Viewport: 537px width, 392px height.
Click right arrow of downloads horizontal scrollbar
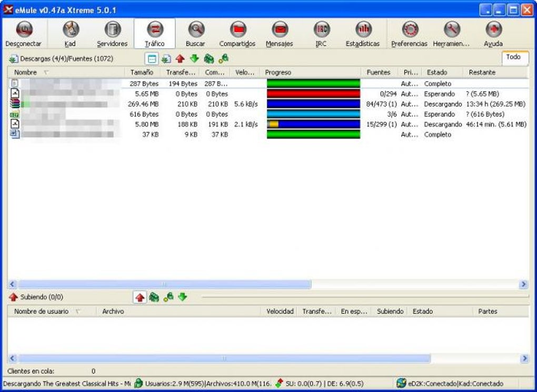[524, 284]
